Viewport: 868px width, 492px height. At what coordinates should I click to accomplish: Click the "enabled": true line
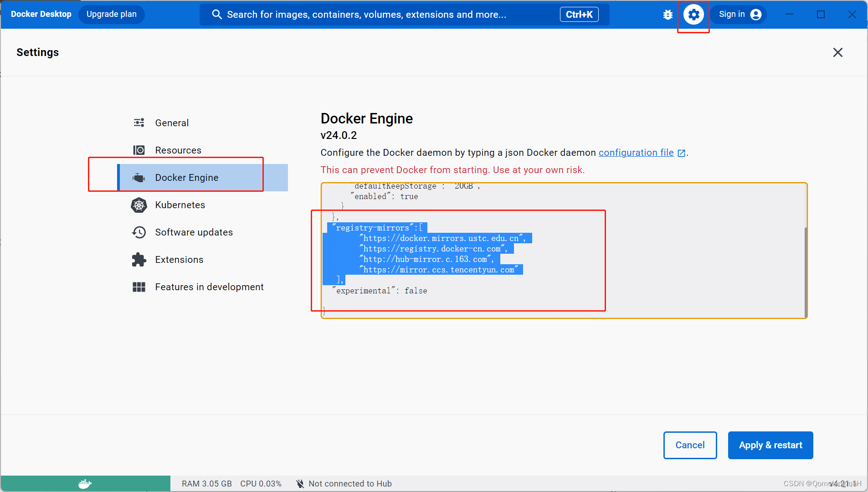click(x=384, y=196)
